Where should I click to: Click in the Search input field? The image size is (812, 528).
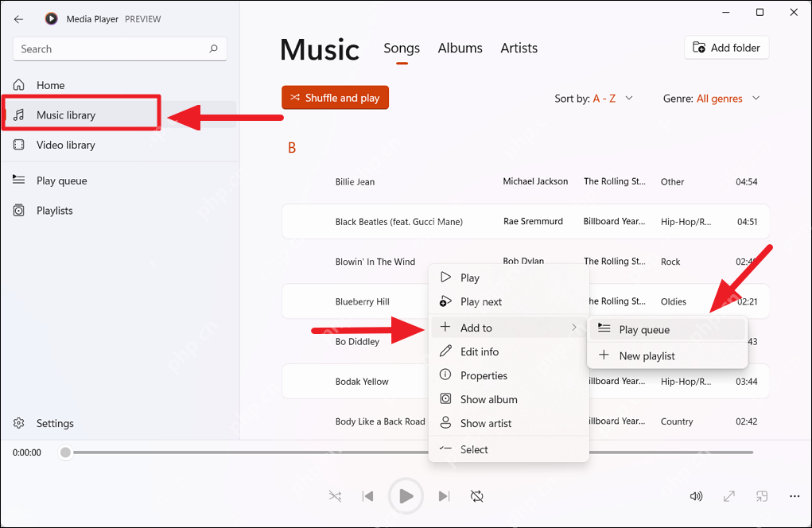(x=119, y=49)
